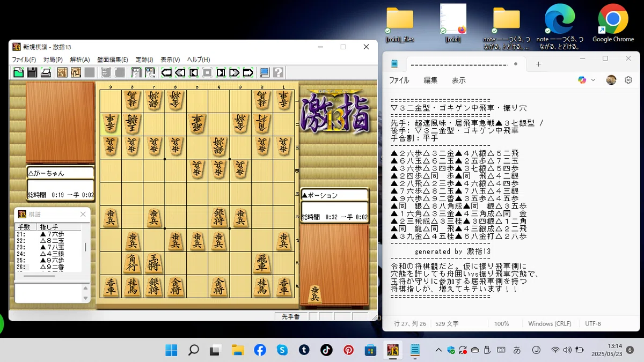Viewport: 644px width, 362px height.
Task: Jump to the first move with the left arrow
Action: coord(166,72)
